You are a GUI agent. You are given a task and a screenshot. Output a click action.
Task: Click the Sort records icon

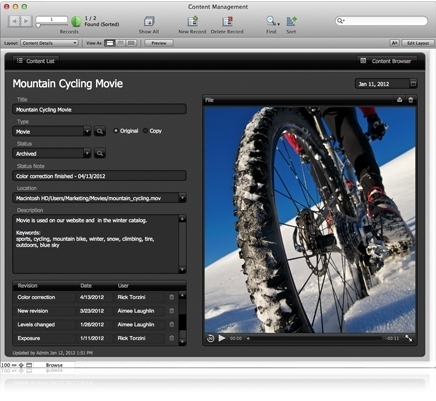[291, 21]
